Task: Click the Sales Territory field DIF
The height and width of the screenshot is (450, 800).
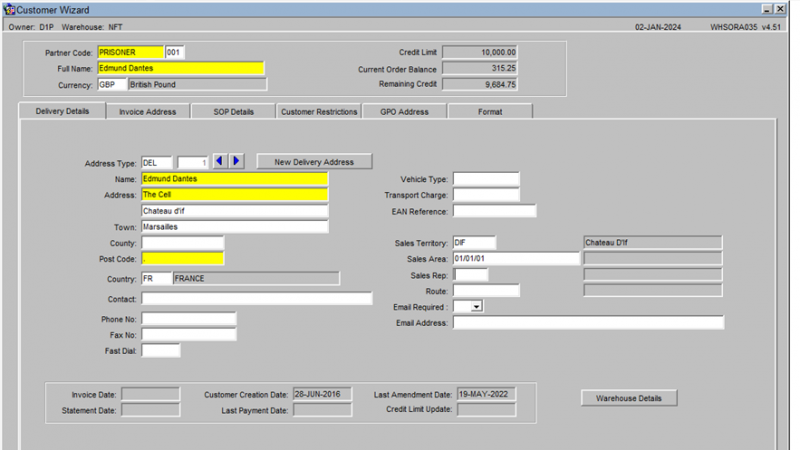Action: (474, 242)
